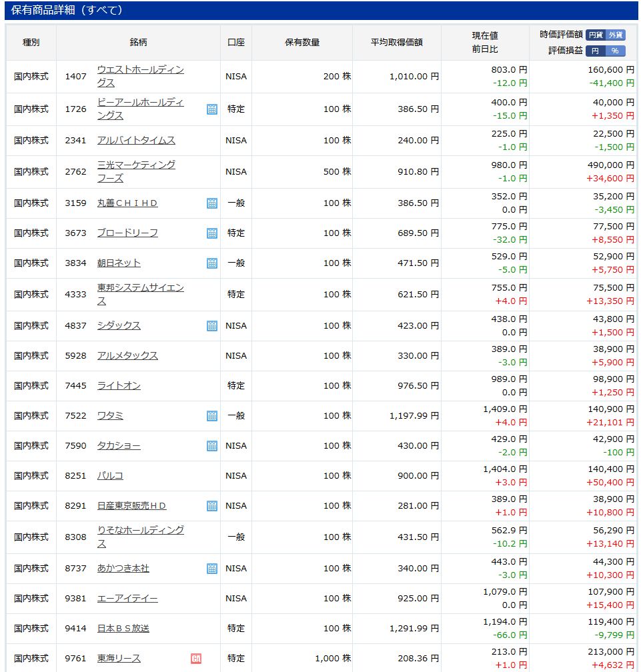Open the ビーアールホールディングス stock link
The image size is (641, 672).
(141, 109)
